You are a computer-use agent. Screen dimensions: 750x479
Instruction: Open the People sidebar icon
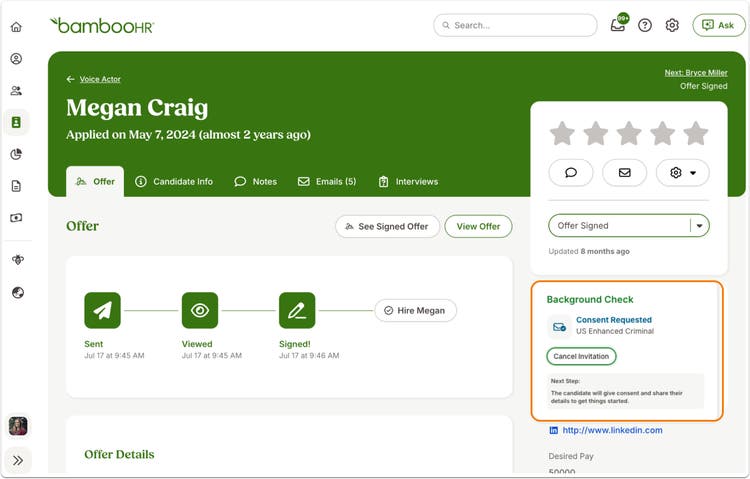click(16, 90)
